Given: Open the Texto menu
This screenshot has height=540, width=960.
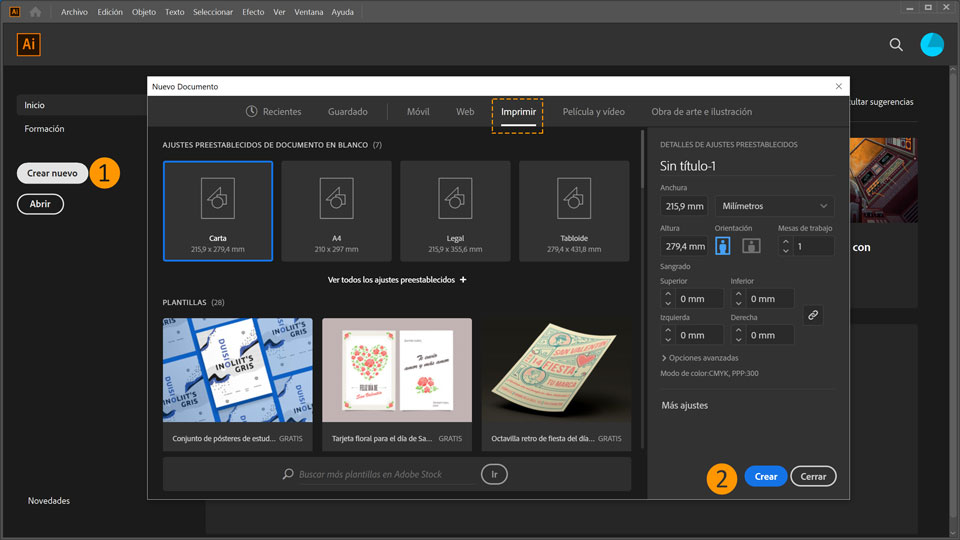Looking at the screenshot, I should click(174, 12).
